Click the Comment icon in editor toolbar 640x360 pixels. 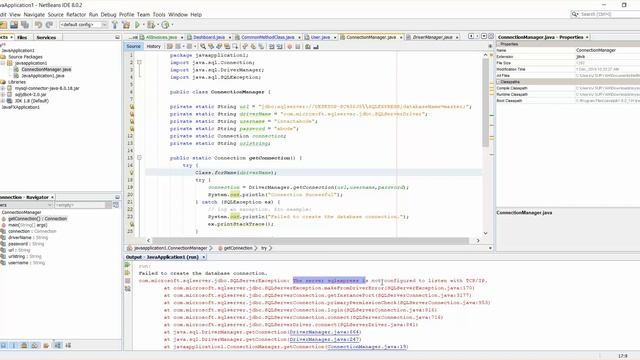(308, 47)
